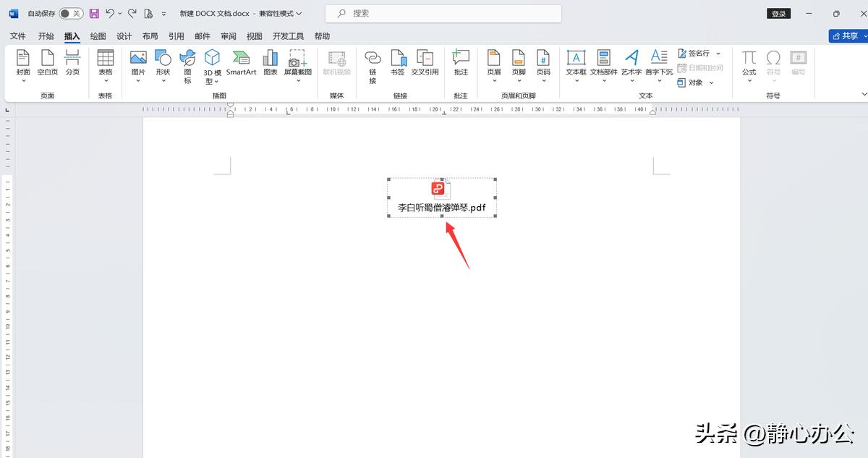Expand the 对象 object dropdown arrow
Image resolution: width=868 pixels, height=458 pixels.
click(711, 83)
